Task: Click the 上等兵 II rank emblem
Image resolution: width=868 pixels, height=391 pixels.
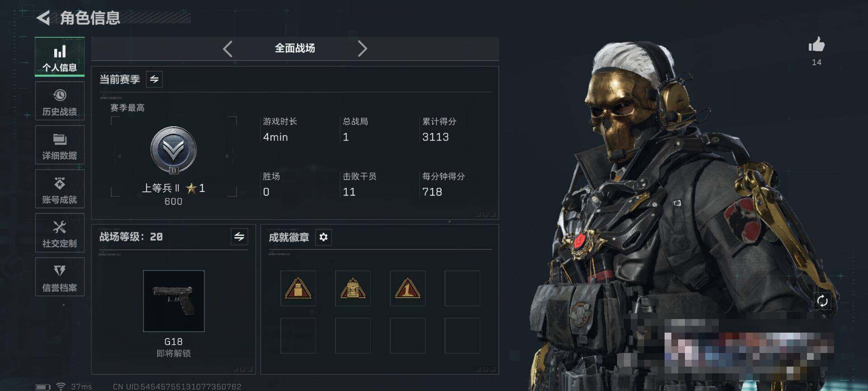Action: pyautogui.click(x=174, y=150)
